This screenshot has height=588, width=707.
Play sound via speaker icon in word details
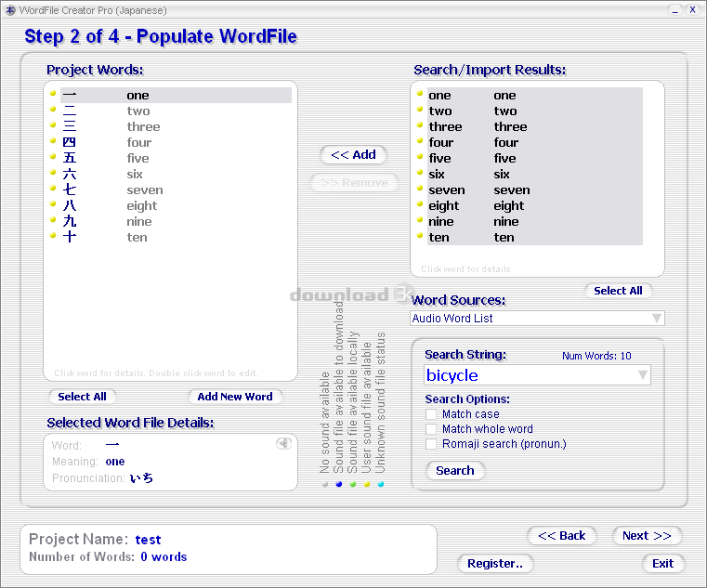pos(284,444)
